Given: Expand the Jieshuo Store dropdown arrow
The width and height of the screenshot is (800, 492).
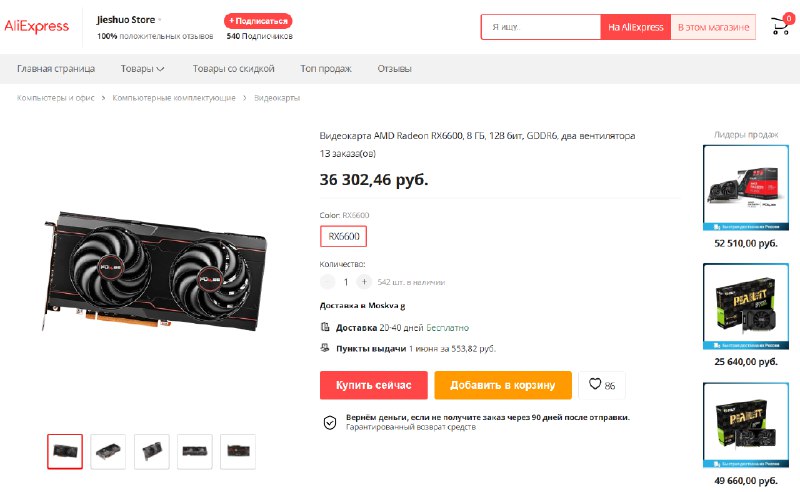Looking at the screenshot, I should tap(160, 20).
